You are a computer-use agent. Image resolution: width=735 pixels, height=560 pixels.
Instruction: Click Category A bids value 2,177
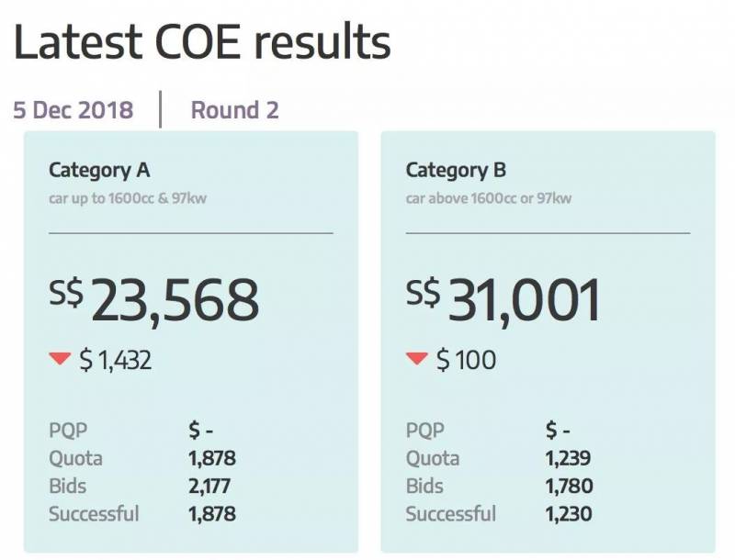[209, 486]
